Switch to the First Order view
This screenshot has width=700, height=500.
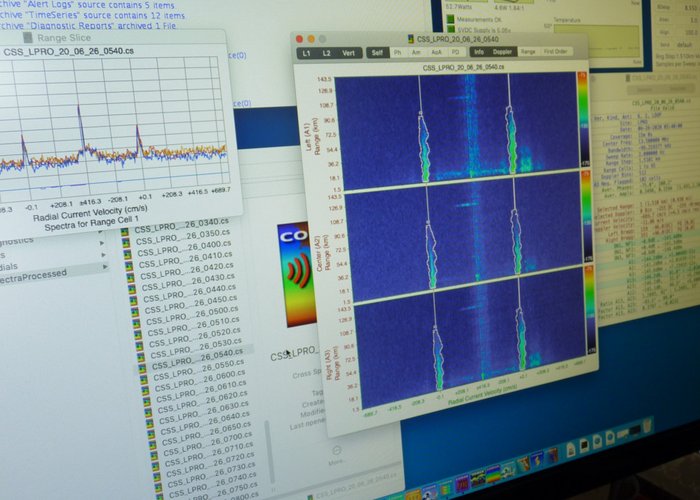(555, 52)
